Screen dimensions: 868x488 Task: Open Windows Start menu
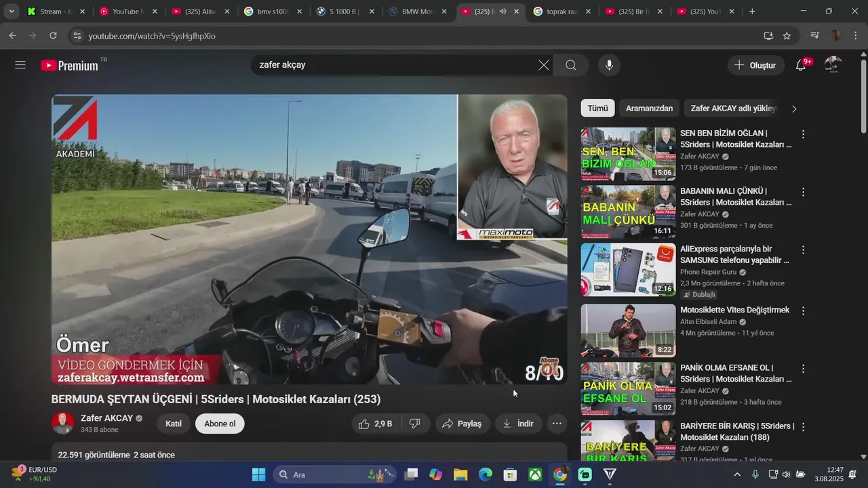(259, 474)
